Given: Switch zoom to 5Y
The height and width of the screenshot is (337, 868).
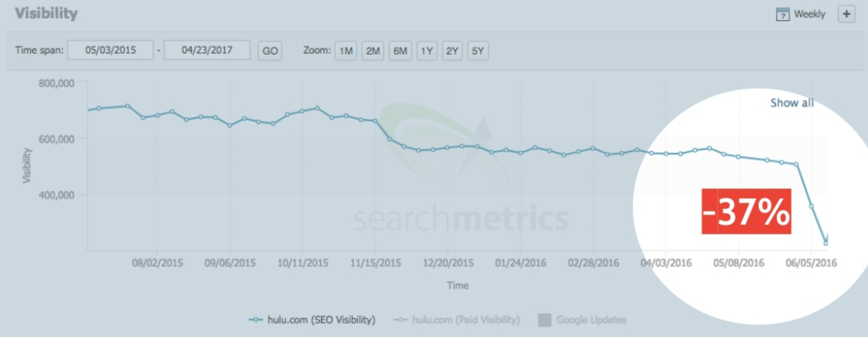Looking at the screenshot, I should pyautogui.click(x=477, y=51).
